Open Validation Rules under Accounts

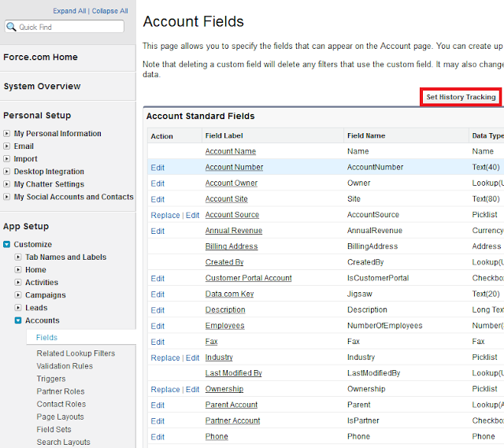[x=65, y=366]
